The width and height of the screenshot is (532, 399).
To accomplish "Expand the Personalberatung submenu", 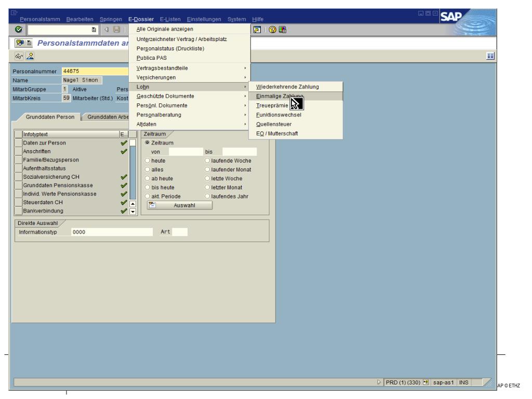I will point(189,115).
